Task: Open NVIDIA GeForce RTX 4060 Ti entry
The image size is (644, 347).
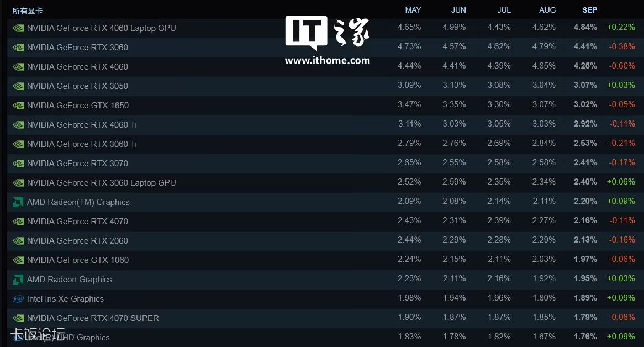Action: coord(82,125)
